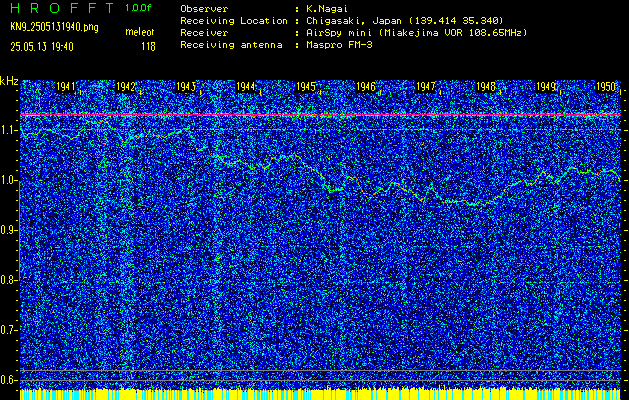
Task: Click the 1942 time marker
Action: coord(126,87)
